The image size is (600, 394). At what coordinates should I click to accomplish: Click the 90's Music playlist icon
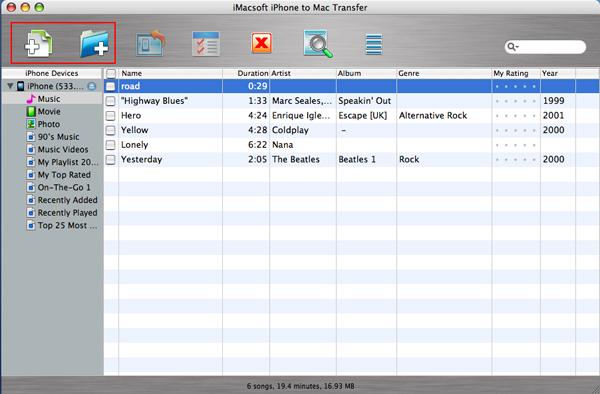[31, 137]
